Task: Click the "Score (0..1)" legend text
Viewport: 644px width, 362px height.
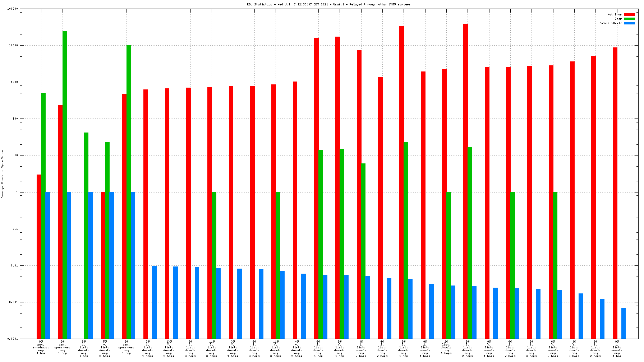Action: pos(611,23)
